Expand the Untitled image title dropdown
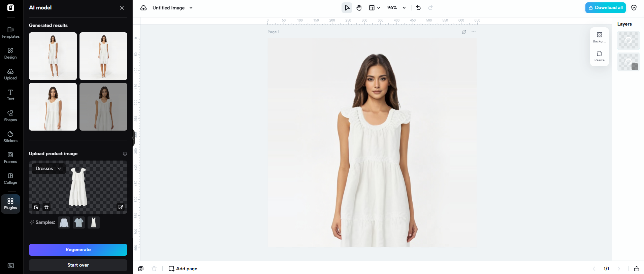This screenshot has height=274, width=644. (x=191, y=8)
